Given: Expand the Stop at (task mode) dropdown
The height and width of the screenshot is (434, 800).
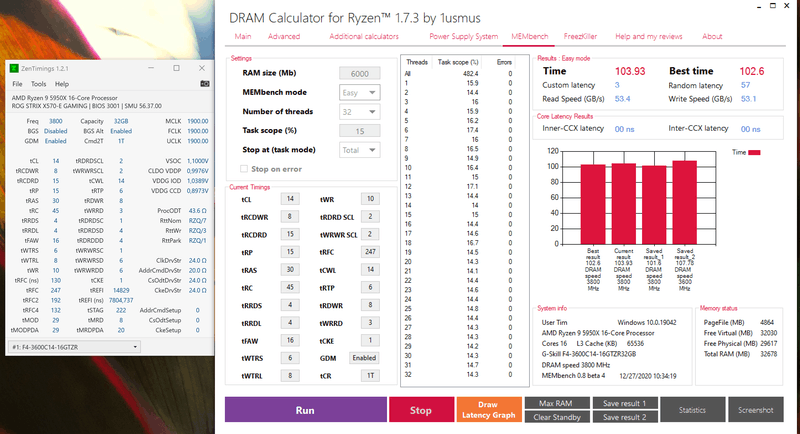Looking at the screenshot, I should pyautogui.click(x=360, y=150).
